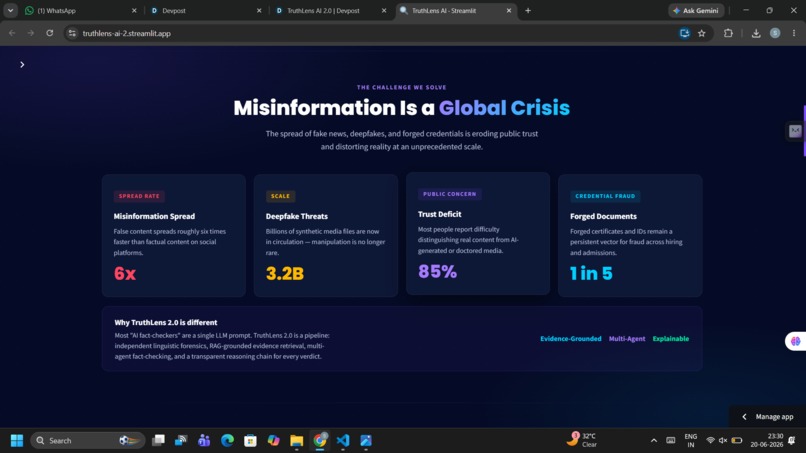Bookmark this page with the star
The width and height of the screenshot is (806, 453).
click(x=702, y=33)
